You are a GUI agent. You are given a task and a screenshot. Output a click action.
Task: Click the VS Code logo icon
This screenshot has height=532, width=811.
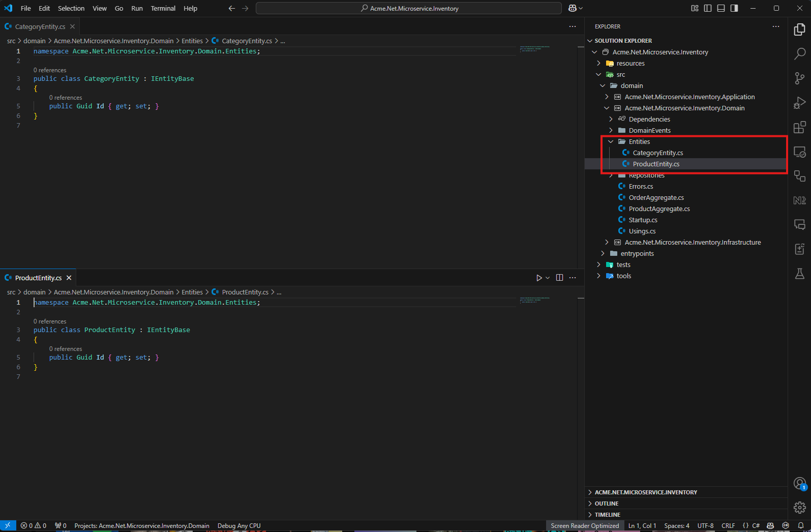(8, 8)
